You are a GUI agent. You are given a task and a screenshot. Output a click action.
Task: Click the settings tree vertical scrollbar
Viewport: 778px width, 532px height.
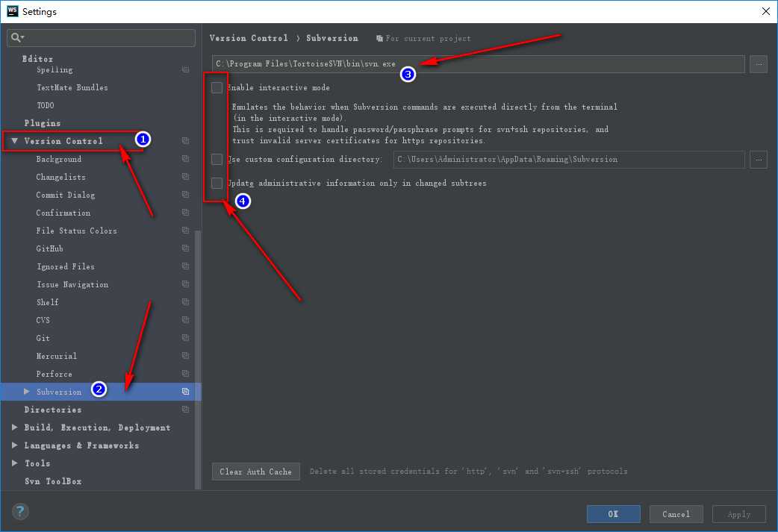(198, 360)
